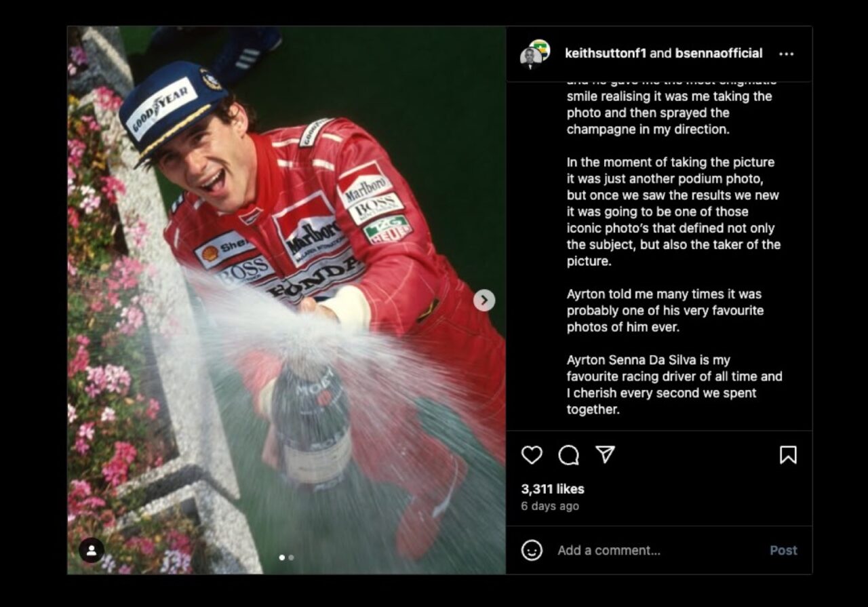The image size is (868, 607).
Task: Click the combined profile avatar picture
Action: [x=534, y=54]
